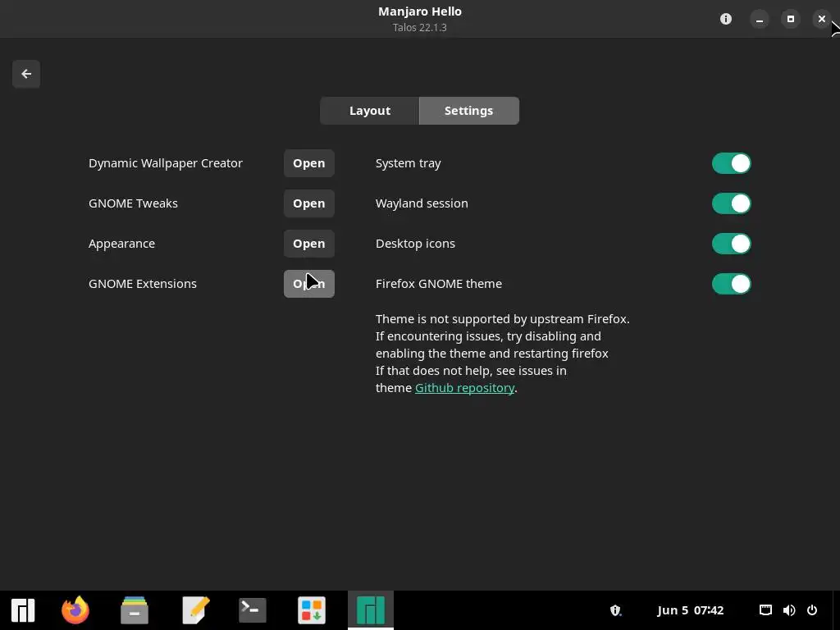Open the power menu icon in the tray

point(812,610)
